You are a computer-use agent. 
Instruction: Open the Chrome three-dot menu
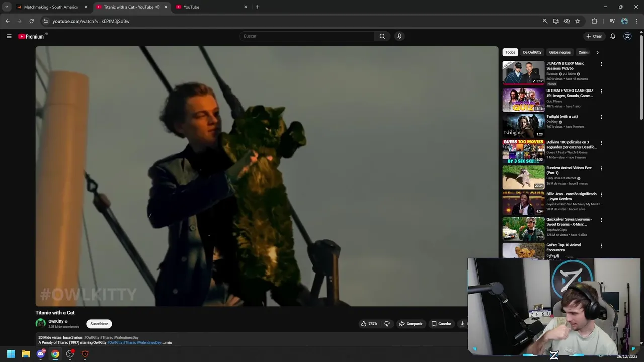tap(637, 21)
